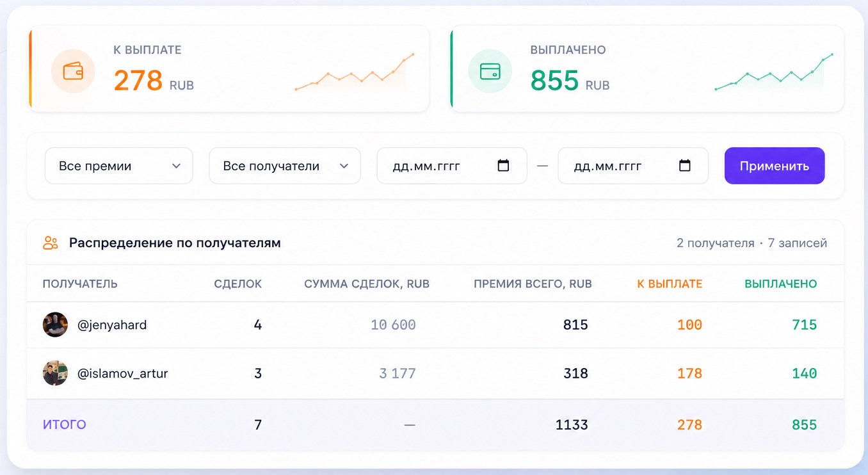Click the green payment card icon

(490, 70)
